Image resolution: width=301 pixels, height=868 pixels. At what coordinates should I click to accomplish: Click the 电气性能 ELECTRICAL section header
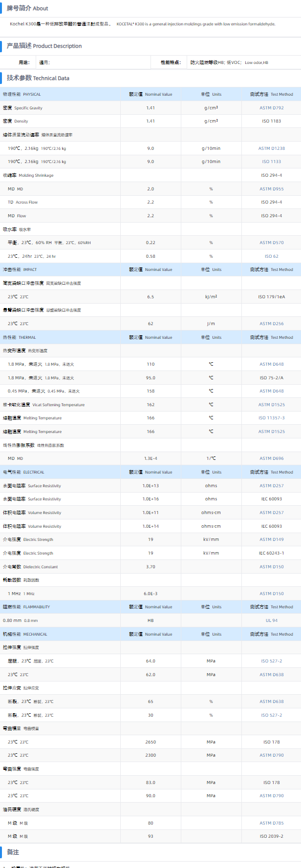pyautogui.click(x=23, y=472)
